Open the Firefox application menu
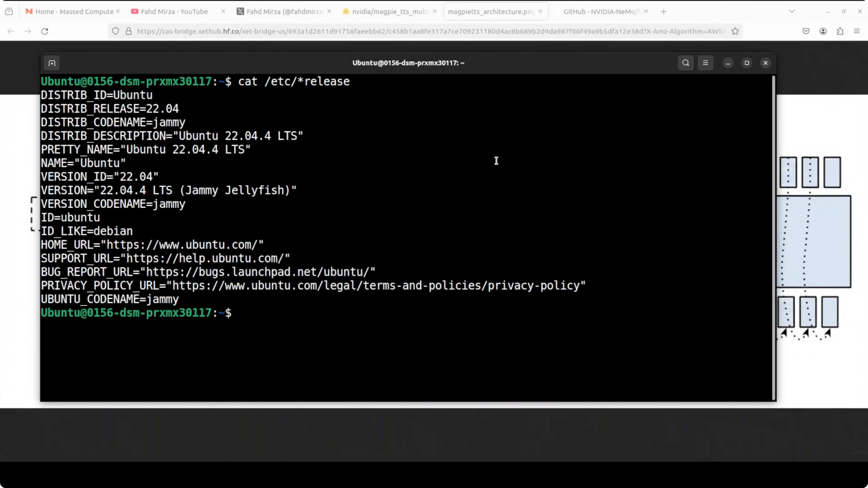The height and width of the screenshot is (488, 868). (x=856, y=31)
